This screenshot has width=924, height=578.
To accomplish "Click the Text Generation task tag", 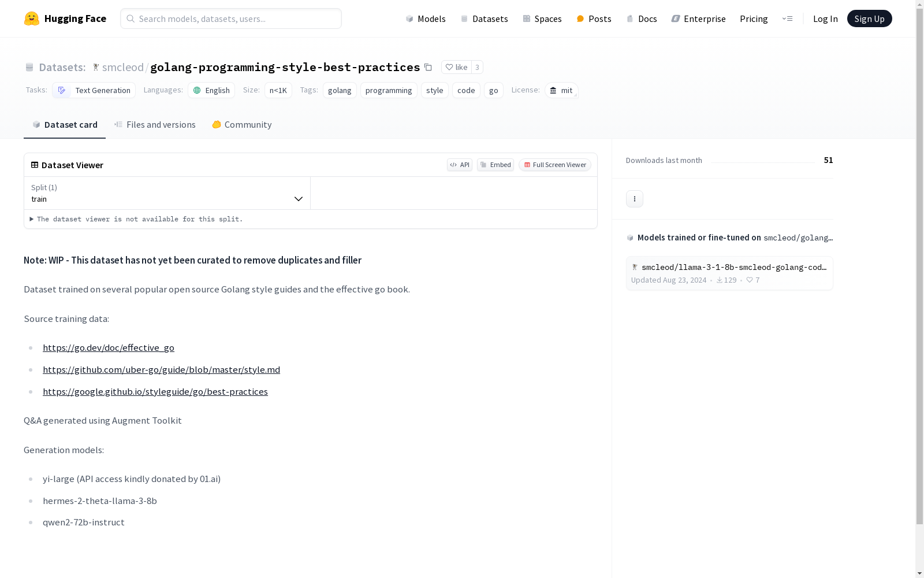I will pos(94,90).
